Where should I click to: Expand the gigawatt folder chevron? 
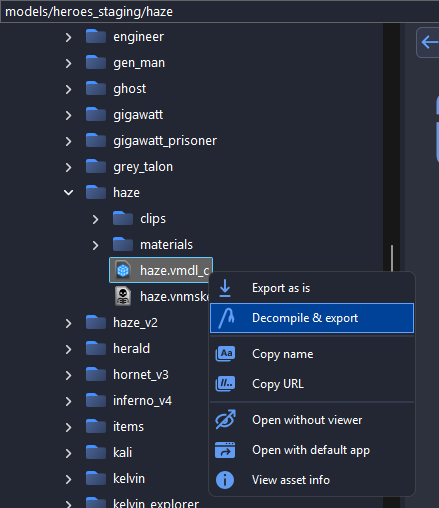[x=68, y=115]
